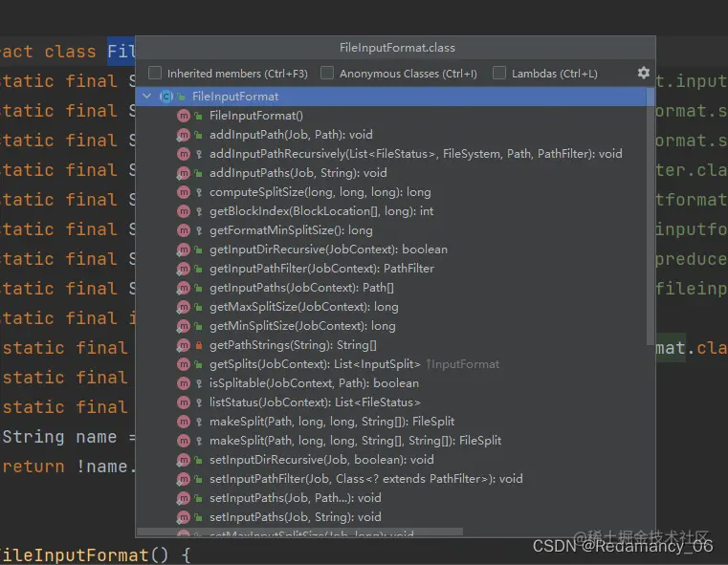Click the structure popup vertical scrollbar
This screenshot has width=728, height=565.
(651, 217)
